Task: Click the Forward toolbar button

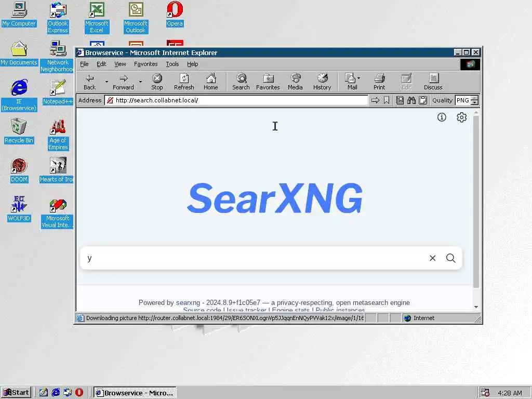Action: point(123,82)
